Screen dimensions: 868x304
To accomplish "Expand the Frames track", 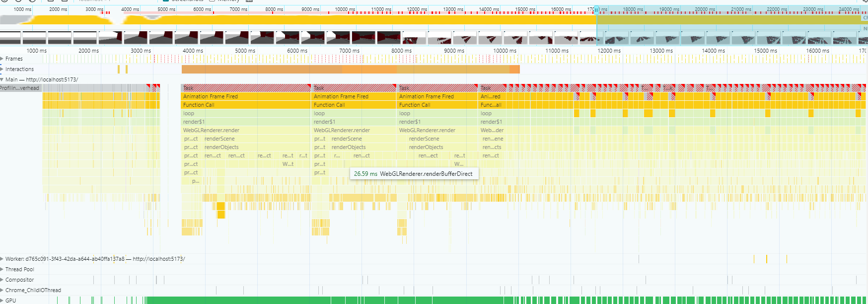I will (x=2, y=59).
